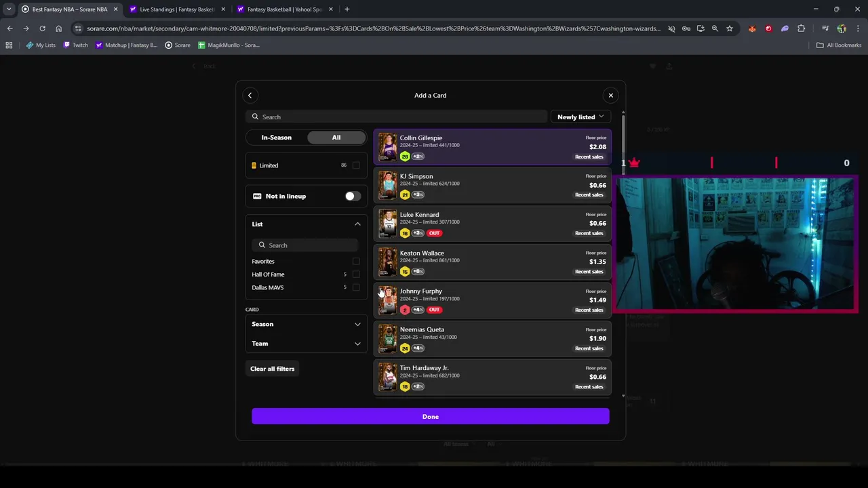
Task: Check the Hall Of Fame list checkbox
Action: pyautogui.click(x=356, y=274)
